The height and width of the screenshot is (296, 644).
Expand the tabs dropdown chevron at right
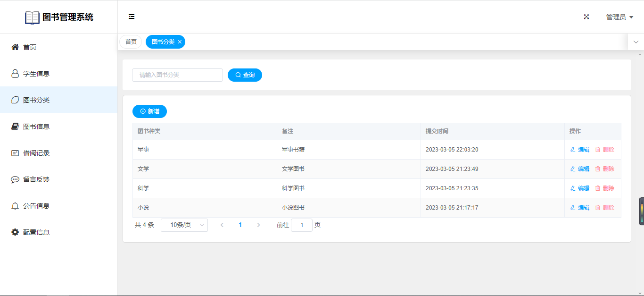(636, 42)
